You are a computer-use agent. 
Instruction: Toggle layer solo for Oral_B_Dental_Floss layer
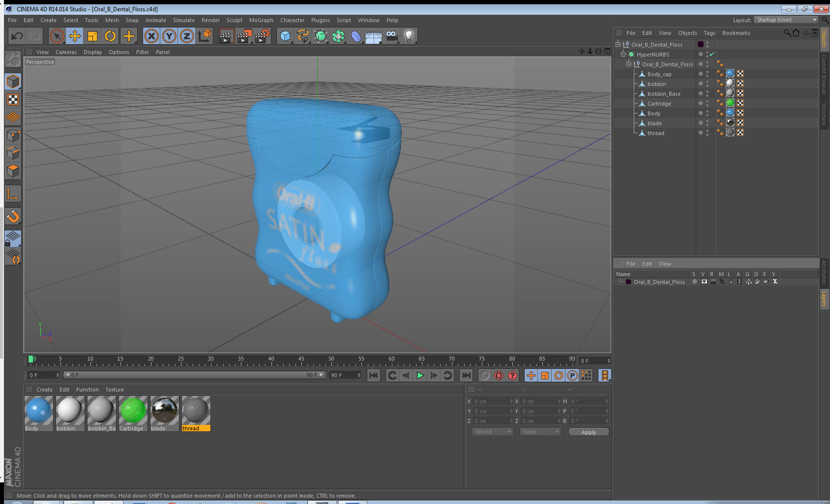tap(694, 281)
